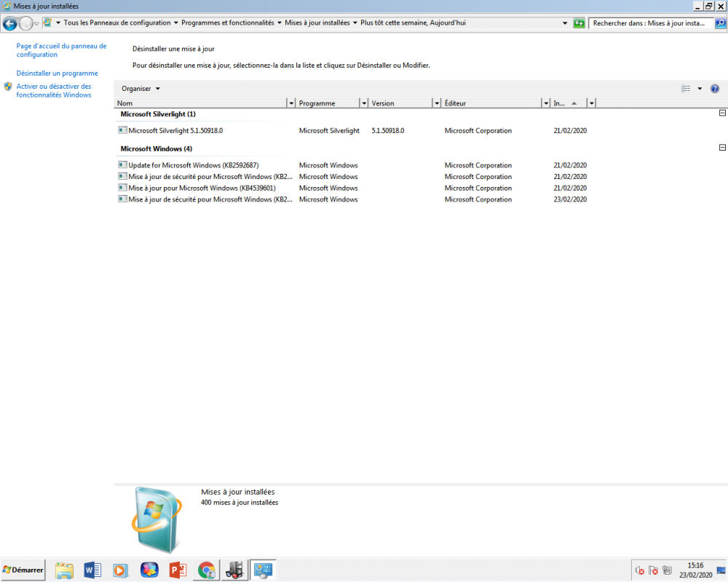Click the 'Rechercher dans' search field
This screenshot has height=582, width=728.
point(651,23)
